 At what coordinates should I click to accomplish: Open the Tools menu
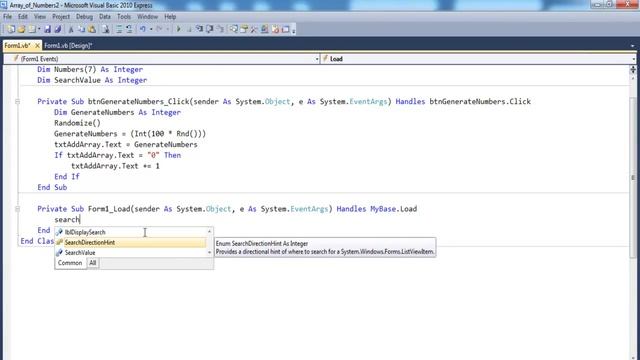[x=124, y=17]
